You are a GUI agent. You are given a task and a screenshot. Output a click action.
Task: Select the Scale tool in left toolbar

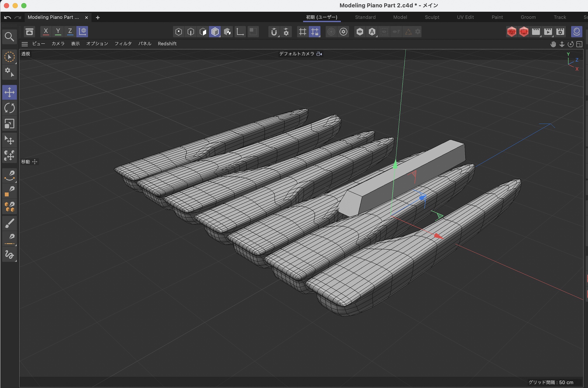pyautogui.click(x=9, y=124)
